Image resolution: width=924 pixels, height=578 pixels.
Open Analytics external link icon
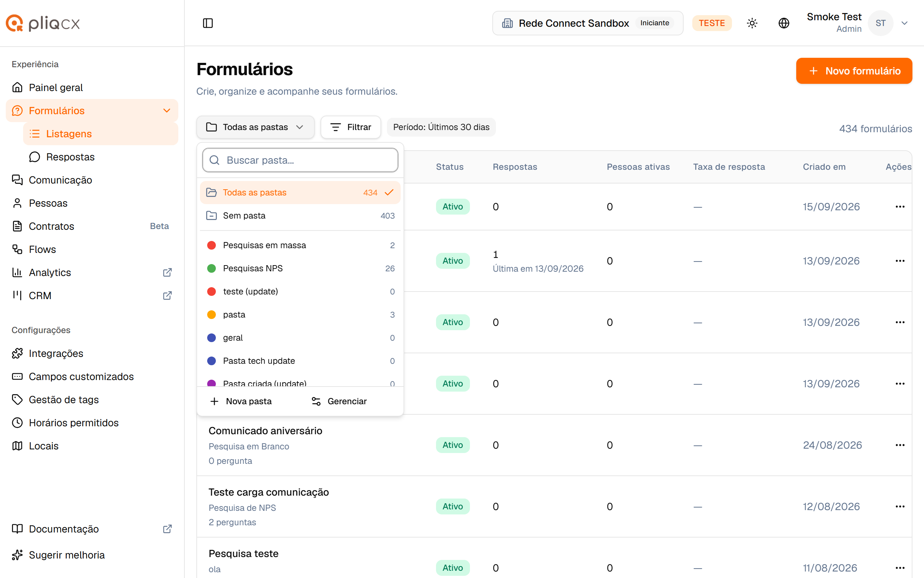click(167, 272)
